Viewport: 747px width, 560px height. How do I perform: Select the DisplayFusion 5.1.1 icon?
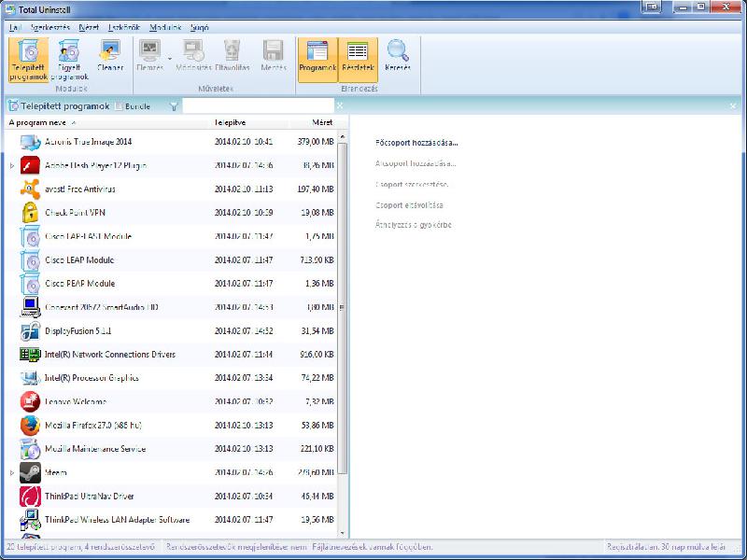[x=30, y=331]
